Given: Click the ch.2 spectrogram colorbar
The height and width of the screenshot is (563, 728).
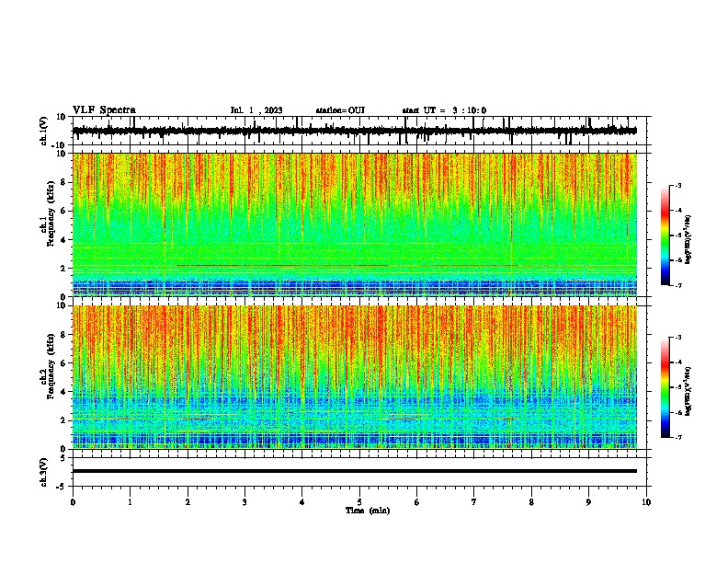Looking at the screenshot, I should [x=665, y=387].
